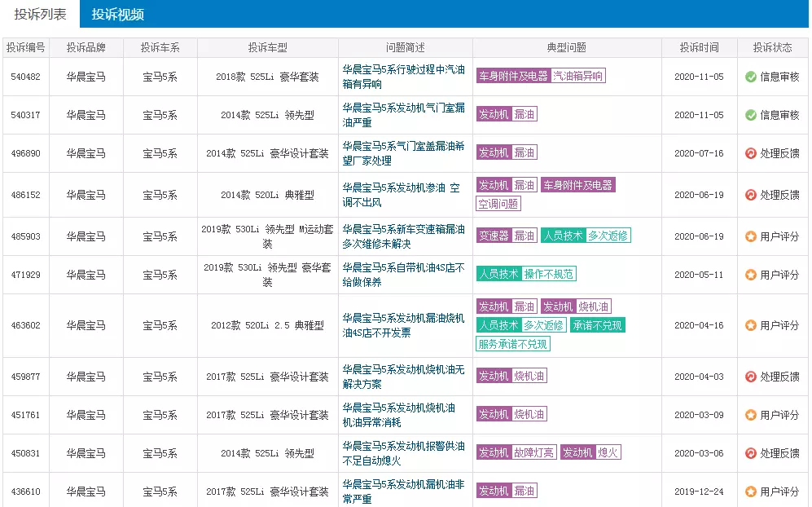Click the model cell 2012款 520Li 2.5 典雅型
Viewport: 812px width, 507px height.
267,325
